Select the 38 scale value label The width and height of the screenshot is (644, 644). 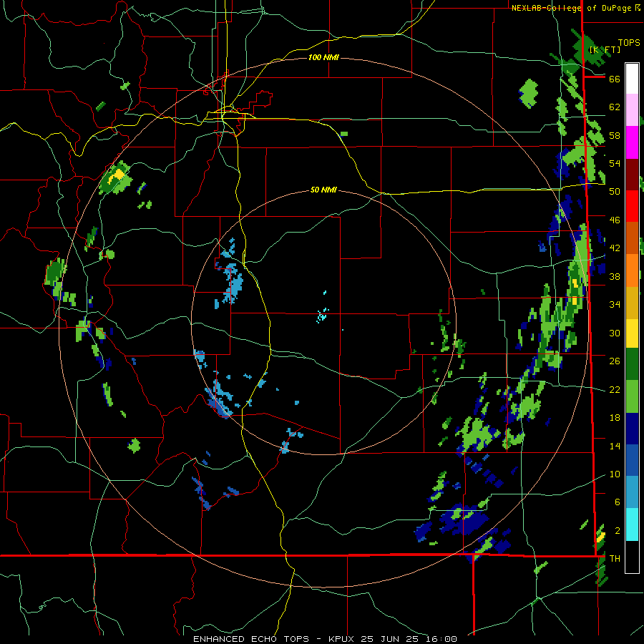click(x=615, y=276)
